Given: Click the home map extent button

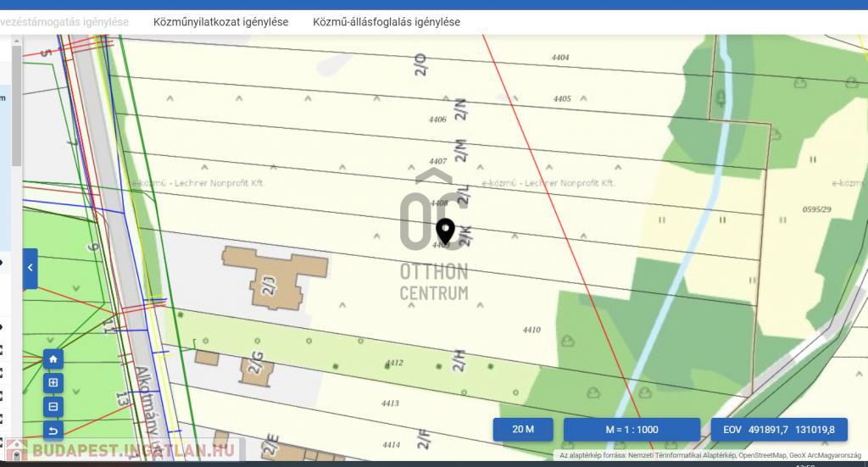Looking at the screenshot, I should [x=53, y=359].
